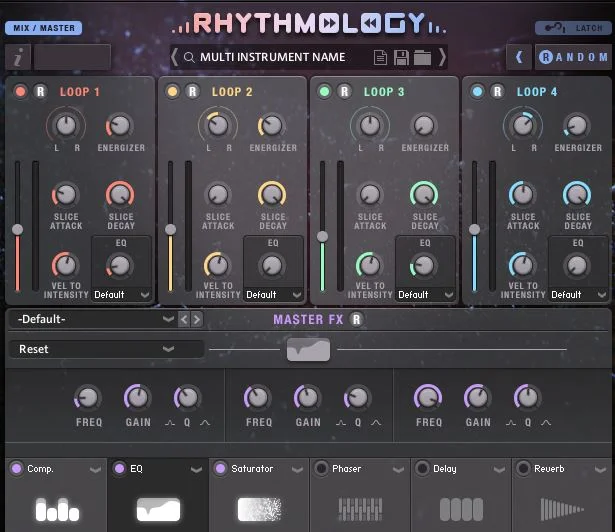Image resolution: width=615 pixels, height=532 pixels.
Task: Click third band FREQ knob in Master EQ
Action: tap(428, 397)
